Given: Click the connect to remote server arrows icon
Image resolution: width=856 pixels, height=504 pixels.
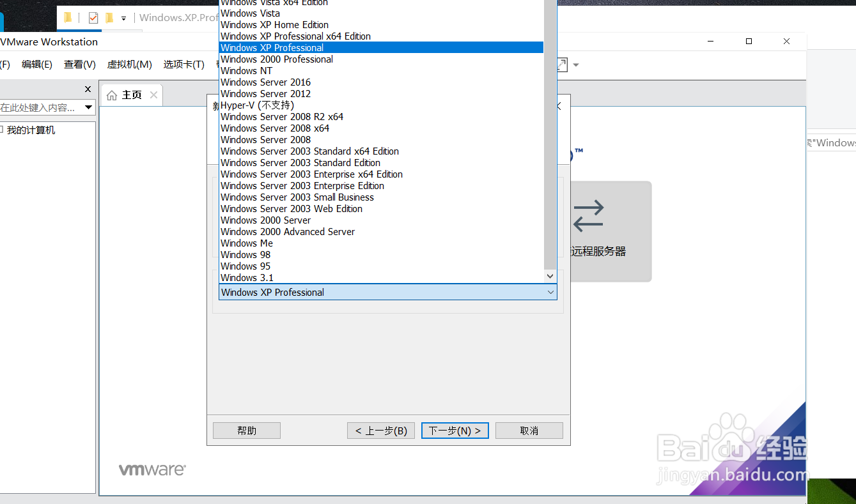Looking at the screenshot, I should click(x=588, y=216).
